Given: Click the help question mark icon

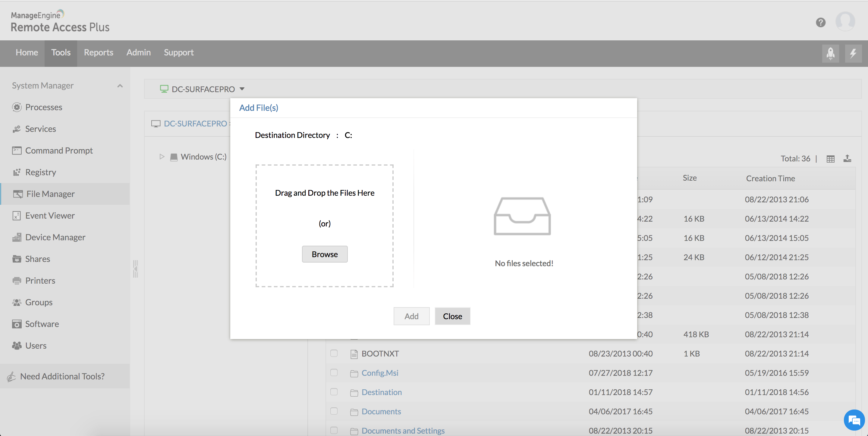Looking at the screenshot, I should click(820, 23).
